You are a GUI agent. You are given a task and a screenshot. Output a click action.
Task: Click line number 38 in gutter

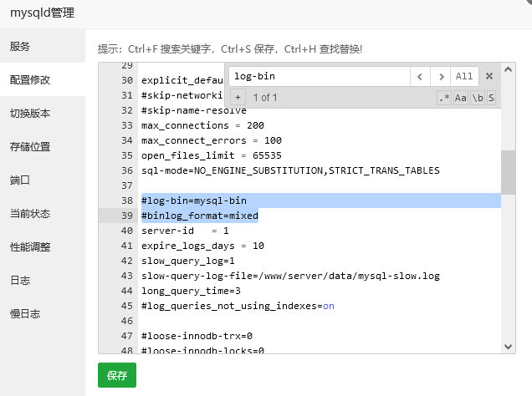127,201
